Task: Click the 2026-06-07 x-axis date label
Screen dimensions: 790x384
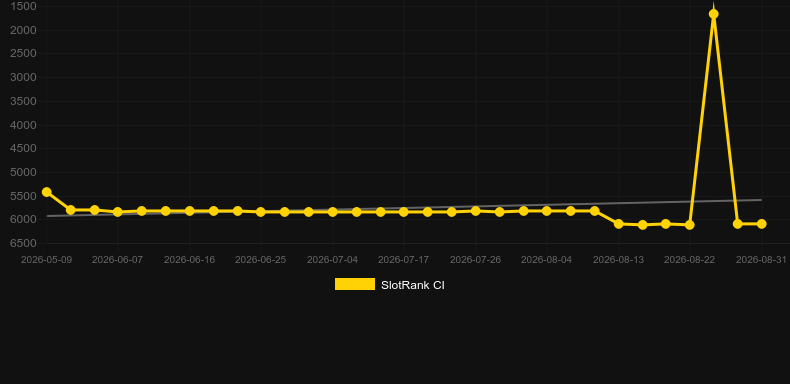Action: tap(117, 260)
